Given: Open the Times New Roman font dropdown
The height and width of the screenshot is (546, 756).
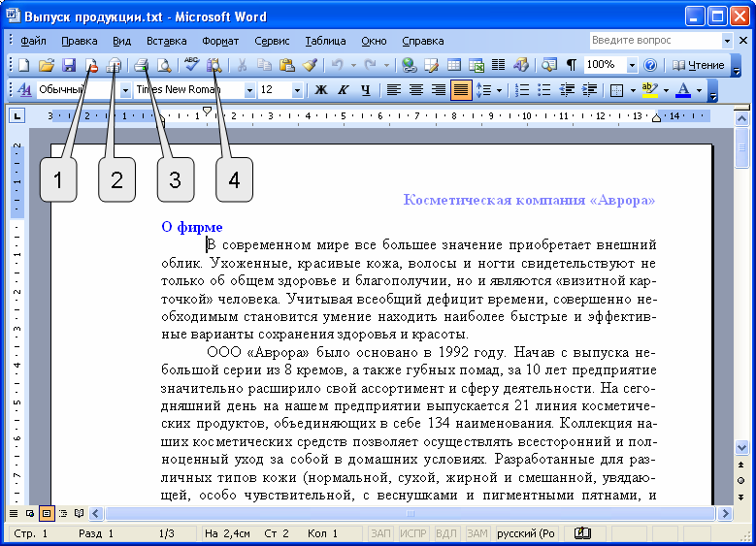Looking at the screenshot, I should point(249,90).
